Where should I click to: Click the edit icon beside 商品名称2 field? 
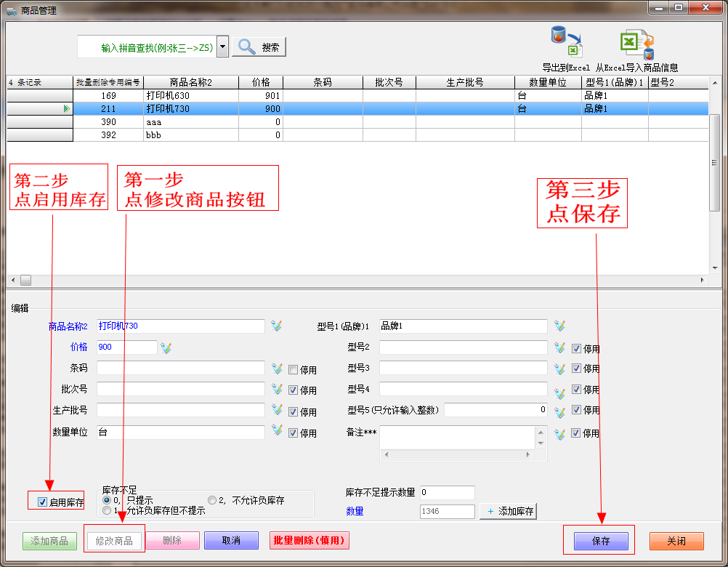click(x=277, y=326)
